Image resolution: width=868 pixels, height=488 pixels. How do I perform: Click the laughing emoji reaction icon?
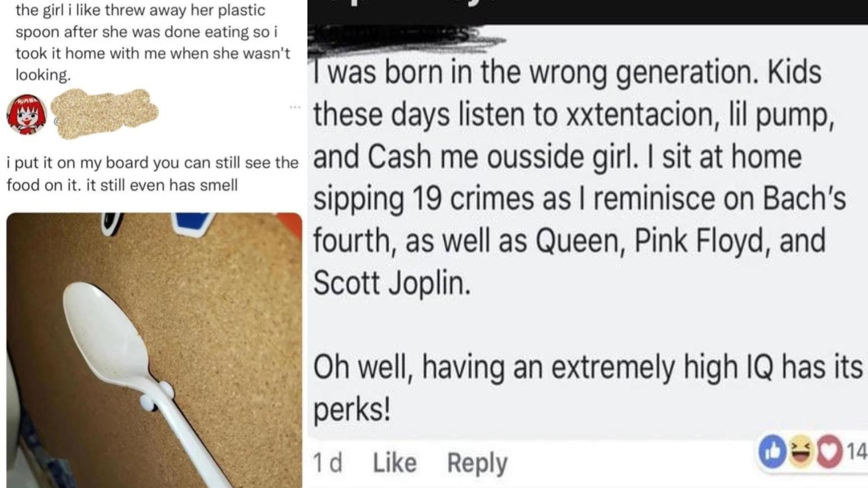[801, 452]
